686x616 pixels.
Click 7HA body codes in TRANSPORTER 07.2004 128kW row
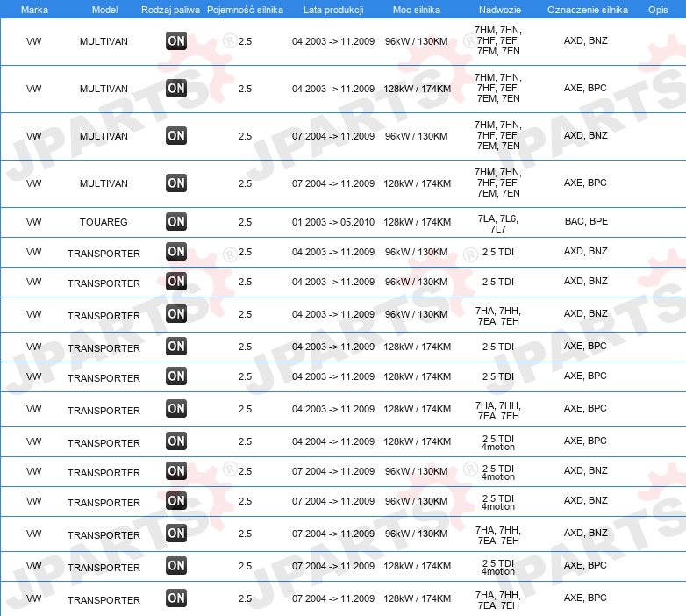tap(498, 600)
